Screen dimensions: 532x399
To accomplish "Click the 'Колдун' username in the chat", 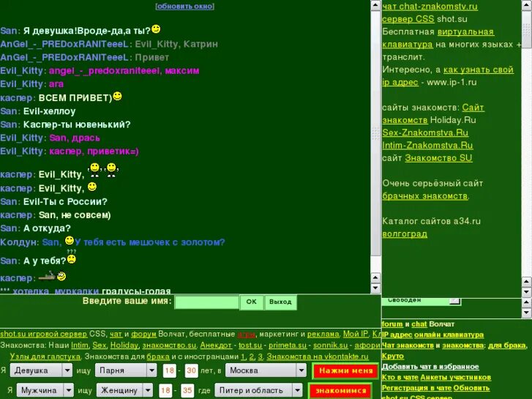I will coord(19,242).
